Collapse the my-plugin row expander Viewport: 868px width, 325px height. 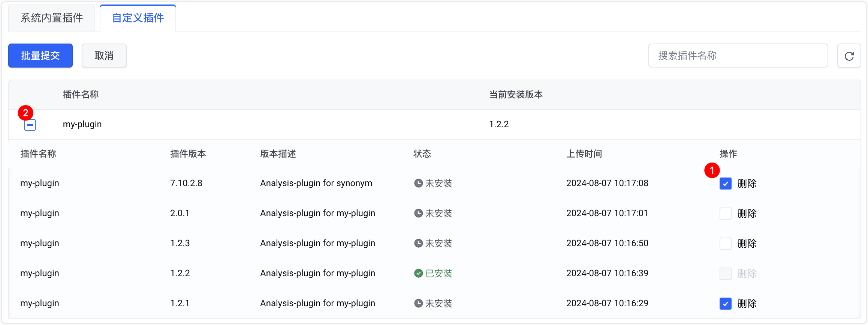(x=30, y=125)
